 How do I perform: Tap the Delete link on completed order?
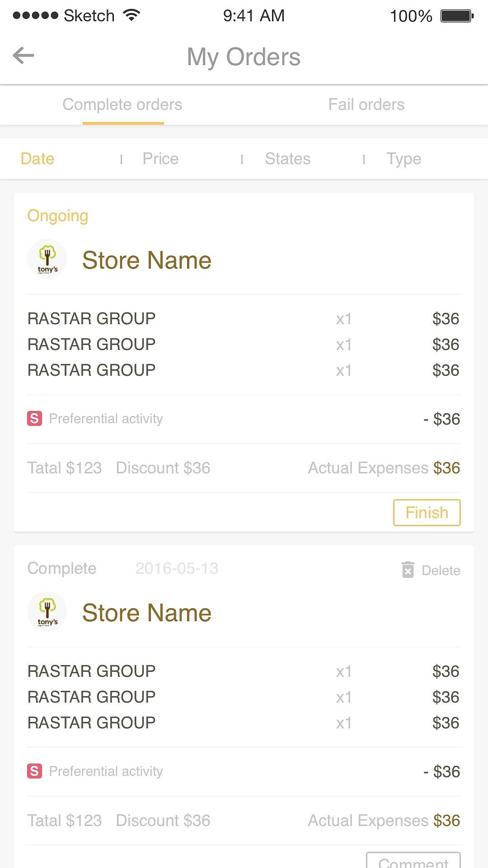(441, 571)
